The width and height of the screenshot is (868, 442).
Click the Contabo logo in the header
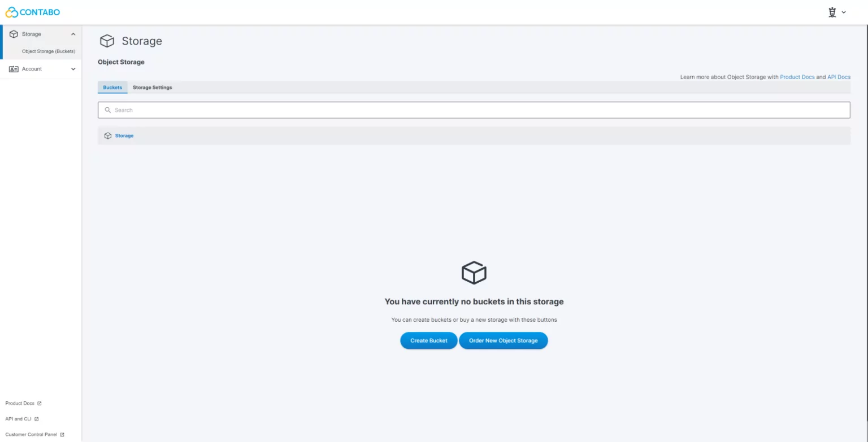33,12
